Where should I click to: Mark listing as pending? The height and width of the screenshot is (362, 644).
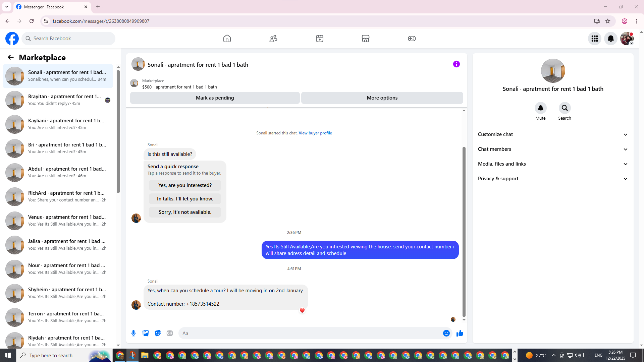point(215,98)
